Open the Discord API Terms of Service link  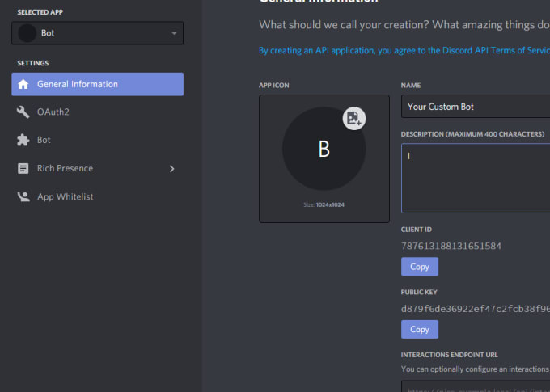(404, 50)
